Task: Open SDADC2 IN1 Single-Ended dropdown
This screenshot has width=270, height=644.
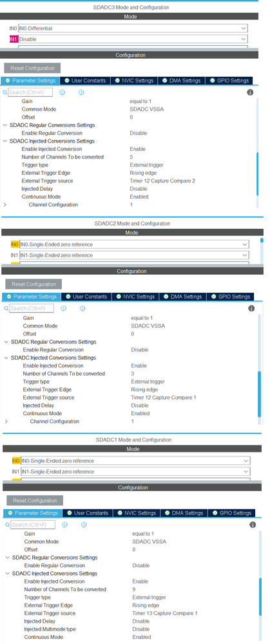Action: (134, 255)
